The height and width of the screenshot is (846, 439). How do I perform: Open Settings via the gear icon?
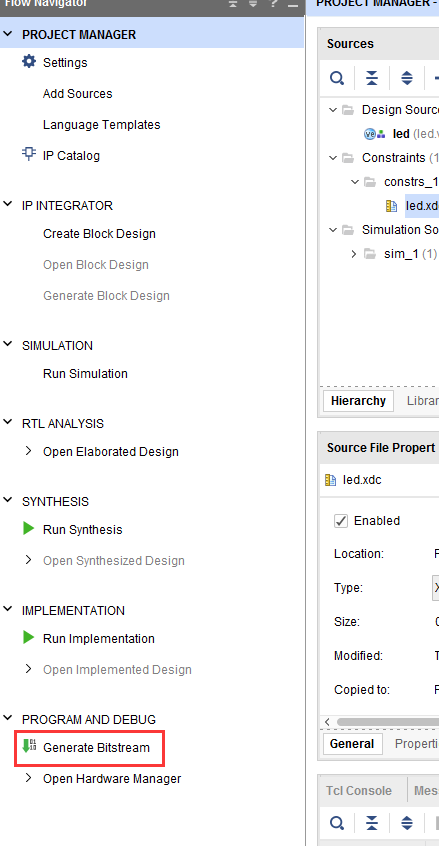(x=29, y=62)
